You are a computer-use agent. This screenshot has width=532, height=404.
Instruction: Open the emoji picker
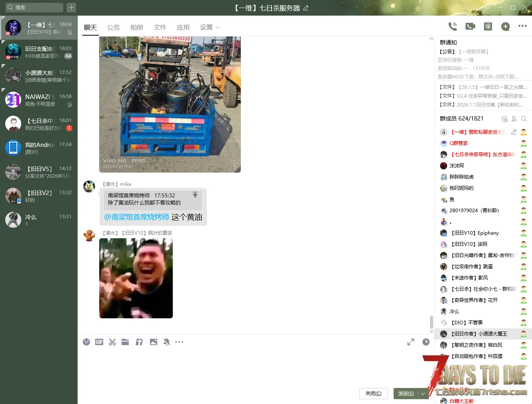[86, 342]
